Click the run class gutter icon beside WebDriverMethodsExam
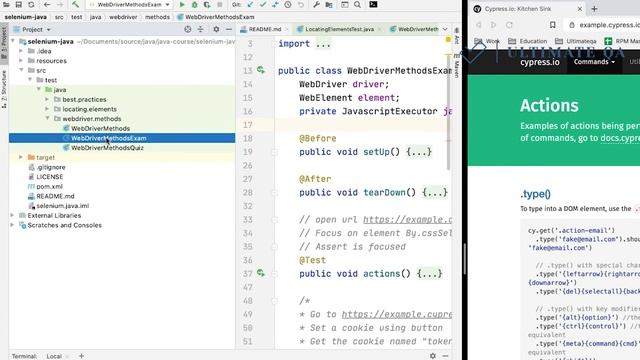This screenshot has width=640, height=360. coord(261,70)
